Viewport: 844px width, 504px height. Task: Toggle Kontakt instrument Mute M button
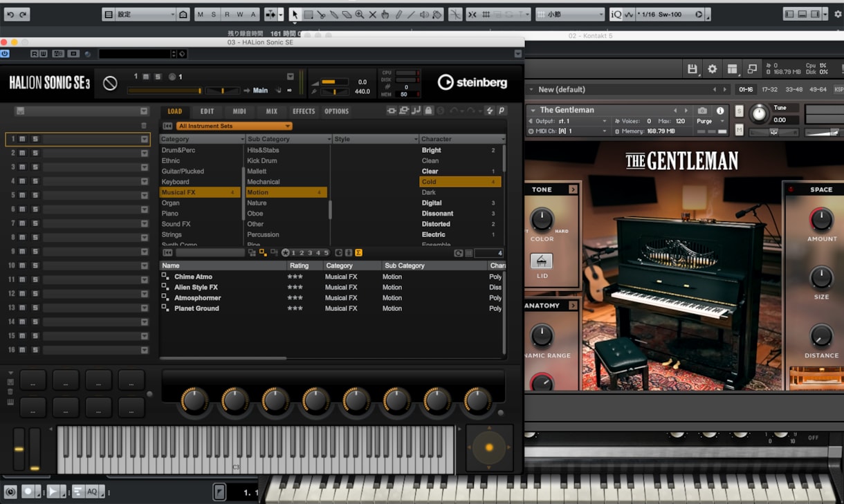point(740,129)
